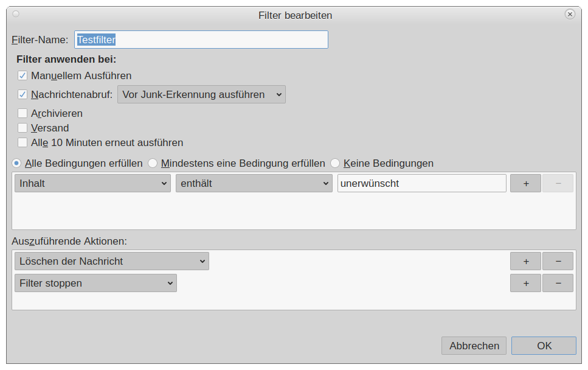Toggle the Nachrichtenabruf checkbox
The width and height of the screenshot is (588, 370).
(x=22, y=94)
